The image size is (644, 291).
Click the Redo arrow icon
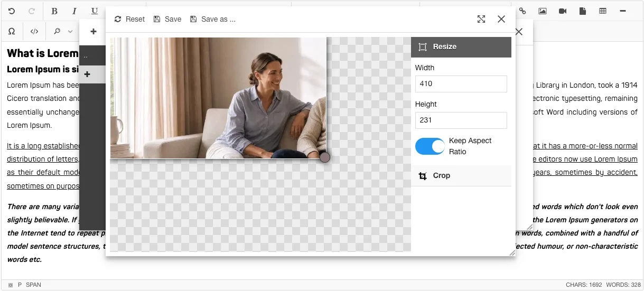[x=32, y=11]
